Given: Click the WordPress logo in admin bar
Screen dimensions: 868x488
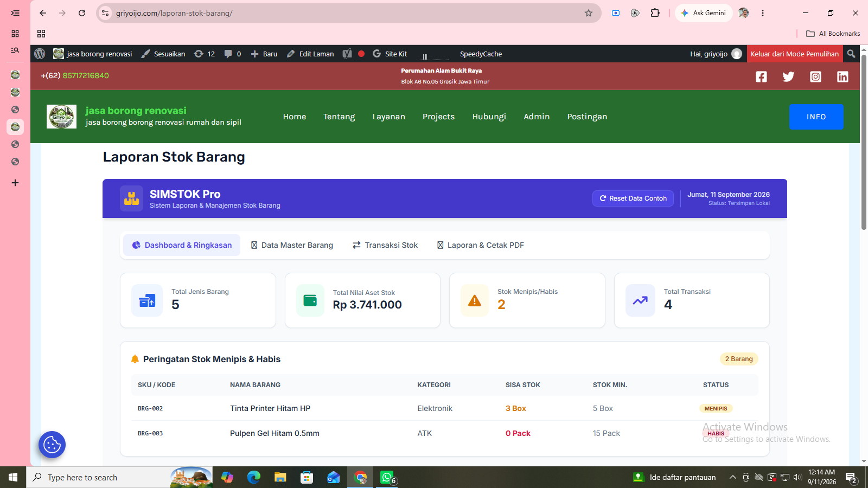Looking at the screenshot, I should [x=40, y=54].
